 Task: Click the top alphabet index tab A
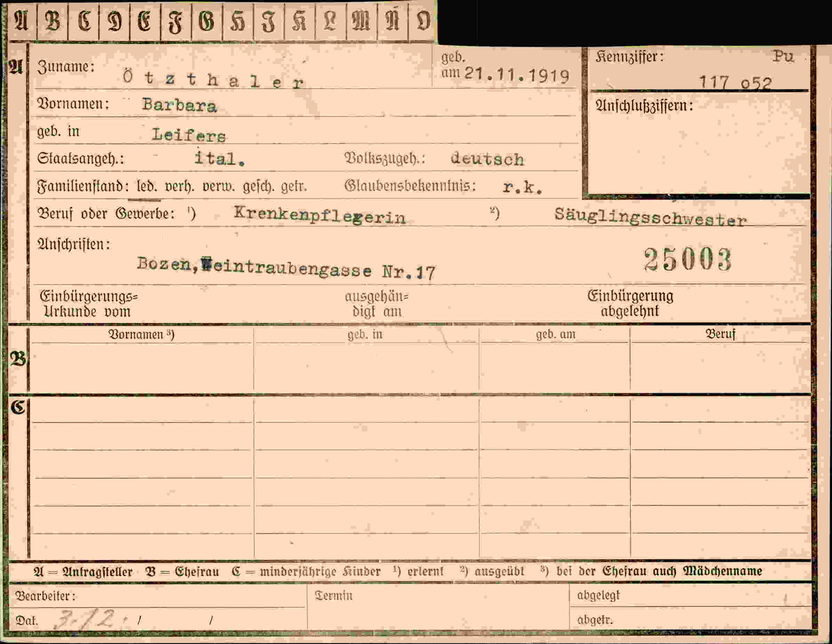(x=22, y=21)
